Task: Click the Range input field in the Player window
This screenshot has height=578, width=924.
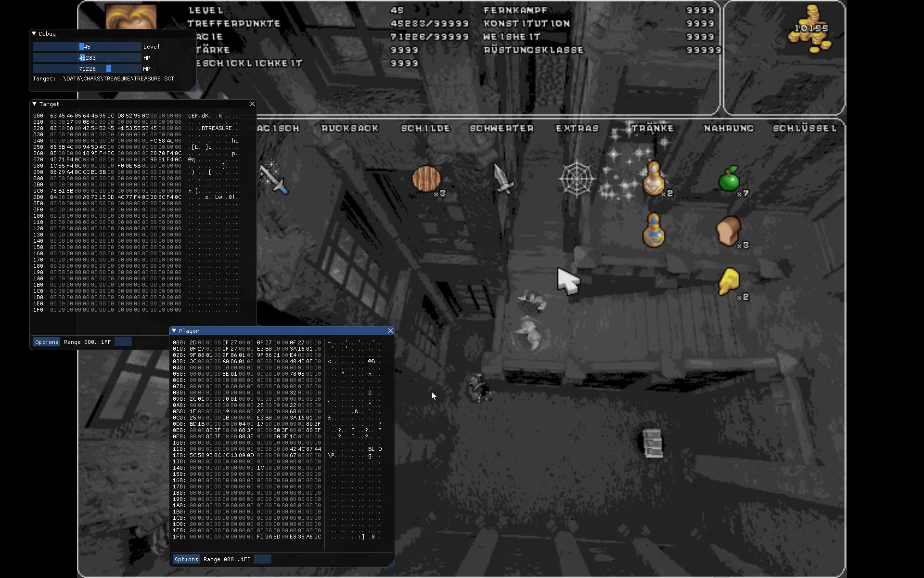Action: [262, 559]
